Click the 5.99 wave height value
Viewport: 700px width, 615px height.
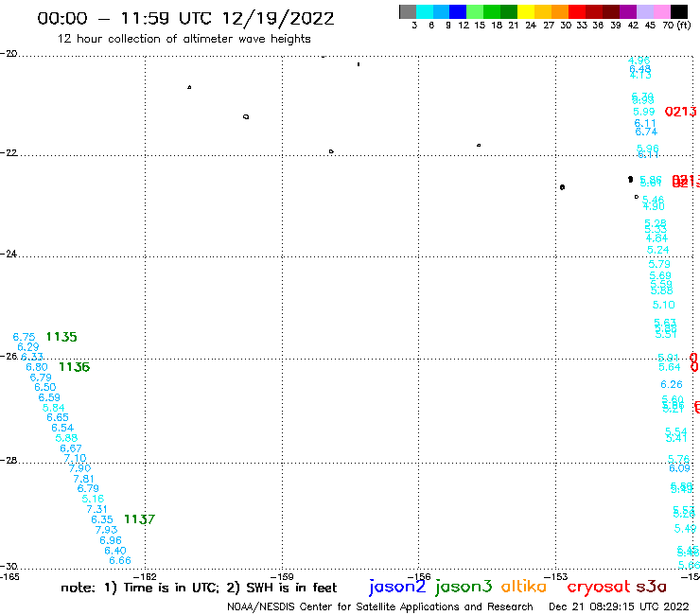click(x=644, y=112)
